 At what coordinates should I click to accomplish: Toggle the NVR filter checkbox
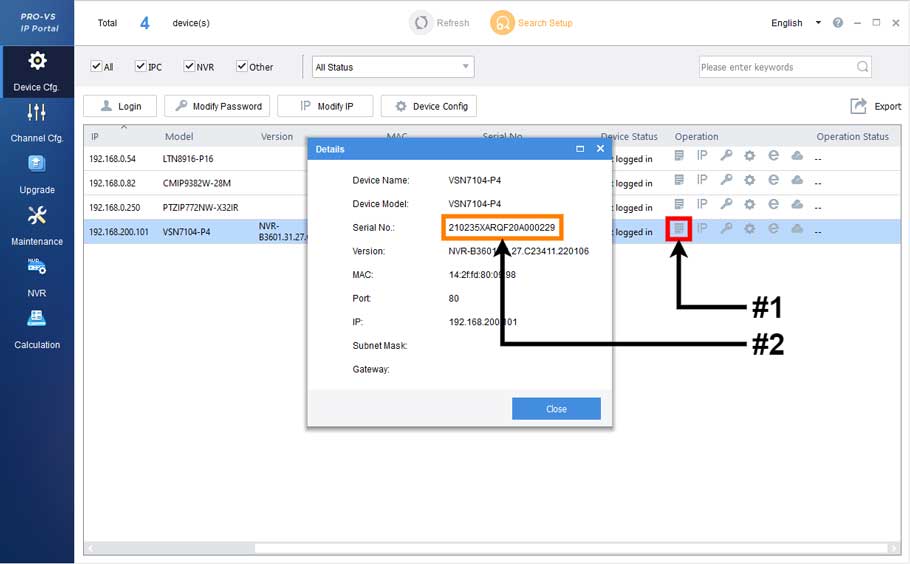point(189,67)
